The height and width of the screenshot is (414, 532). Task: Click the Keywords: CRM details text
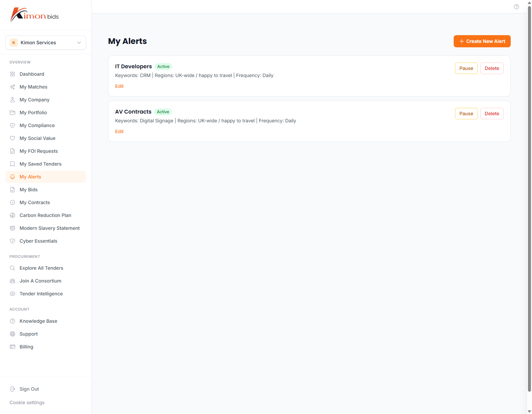point(194,75)
